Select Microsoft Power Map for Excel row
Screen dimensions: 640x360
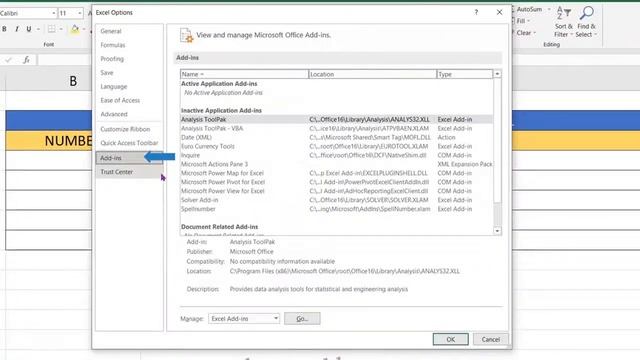click(x=336, y=173)
